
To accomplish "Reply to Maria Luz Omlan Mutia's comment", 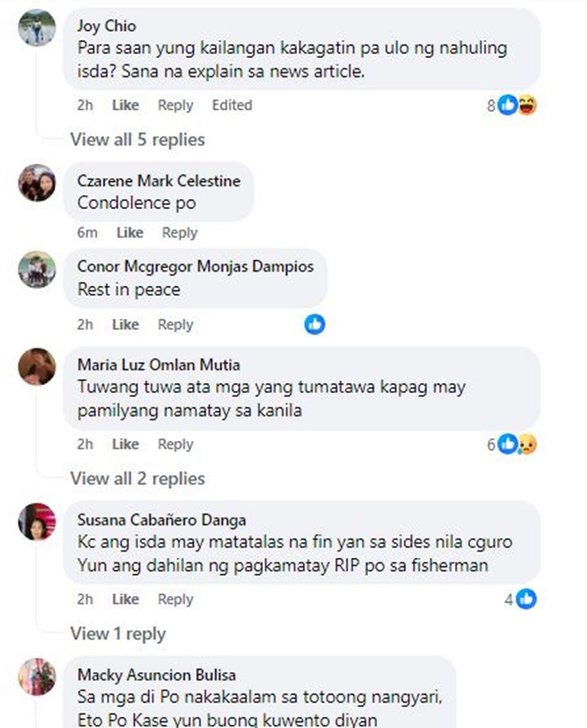I will coord(175,445).
